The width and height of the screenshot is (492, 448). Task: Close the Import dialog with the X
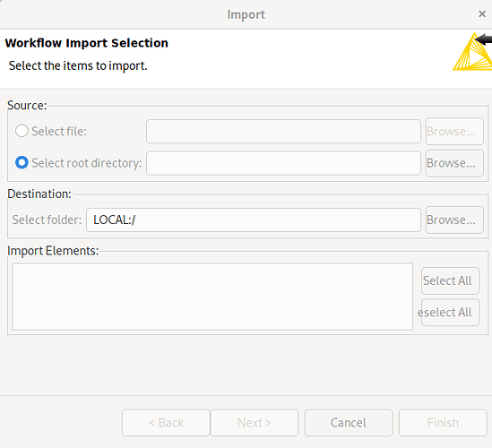tap(482, 13)
